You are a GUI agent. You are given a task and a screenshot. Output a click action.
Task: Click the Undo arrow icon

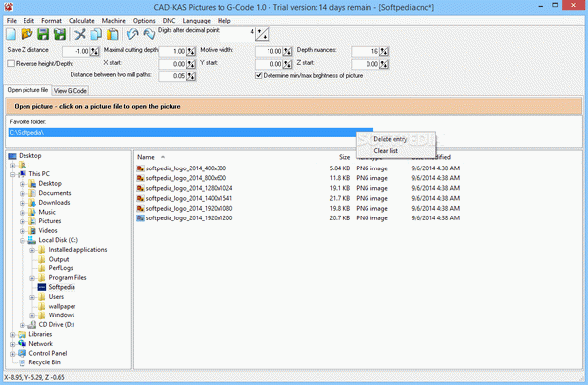pyautogui.click(x=132, y=34)
